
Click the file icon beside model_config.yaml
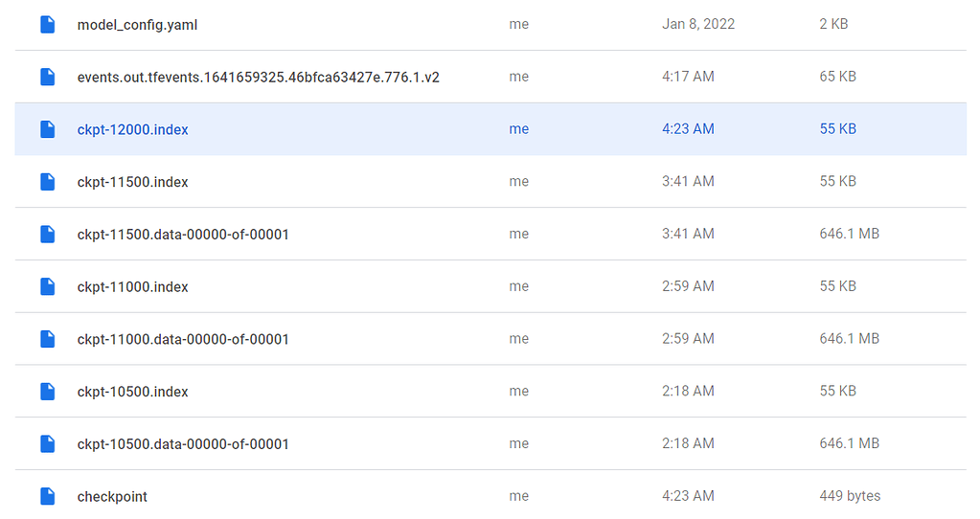click(x=47, y=25)
